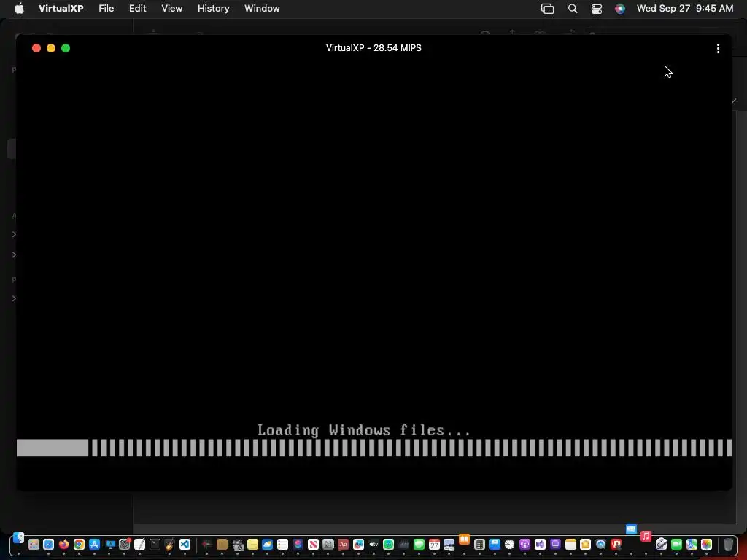Open App Store from the Dock
This screenshot has height=560, width=747.
click(x=94, y=544)
